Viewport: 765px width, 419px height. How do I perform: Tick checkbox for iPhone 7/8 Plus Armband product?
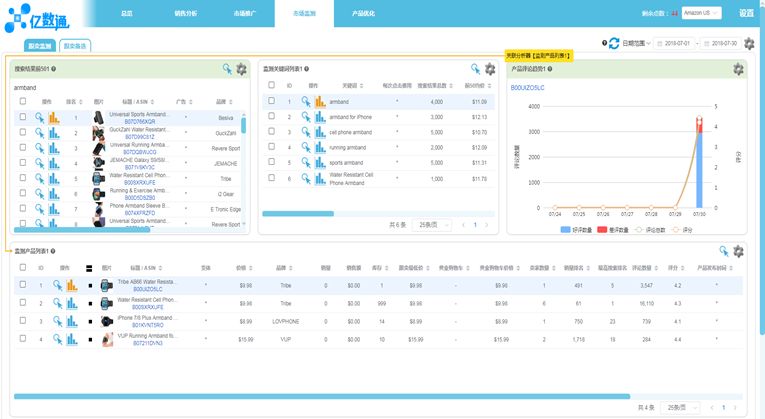[x=23, y=320]
